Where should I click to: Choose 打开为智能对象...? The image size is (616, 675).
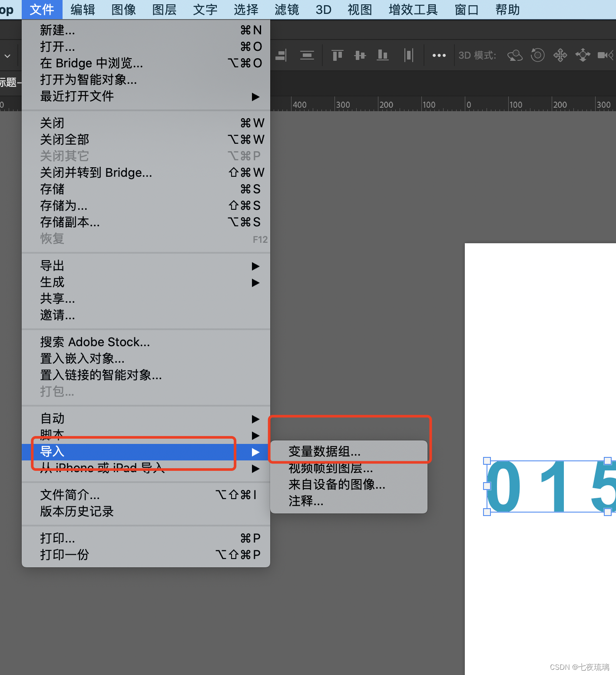pyautogui.click(x=146, y=80)
